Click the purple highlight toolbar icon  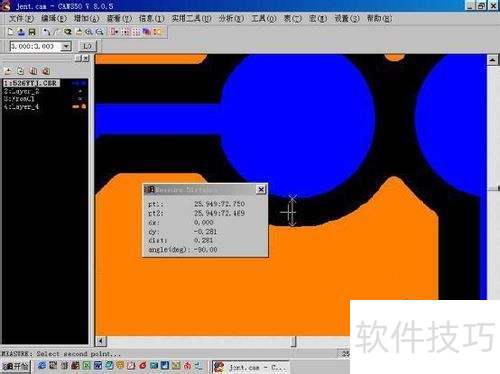click(x=147, y=32)
